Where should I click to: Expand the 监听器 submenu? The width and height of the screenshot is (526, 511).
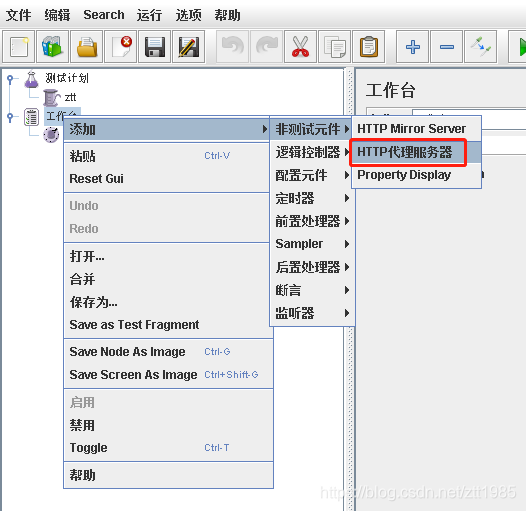point(311,313)
